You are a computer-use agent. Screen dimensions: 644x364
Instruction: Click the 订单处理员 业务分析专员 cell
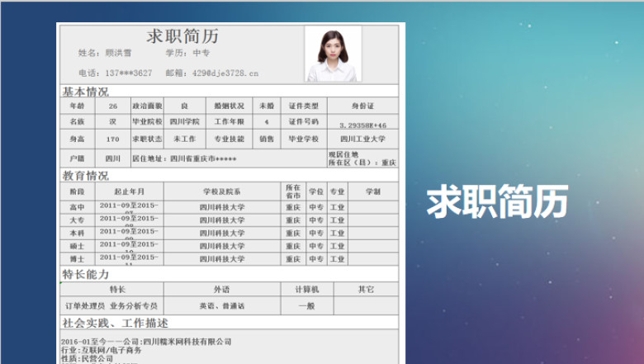coord(111,305)
